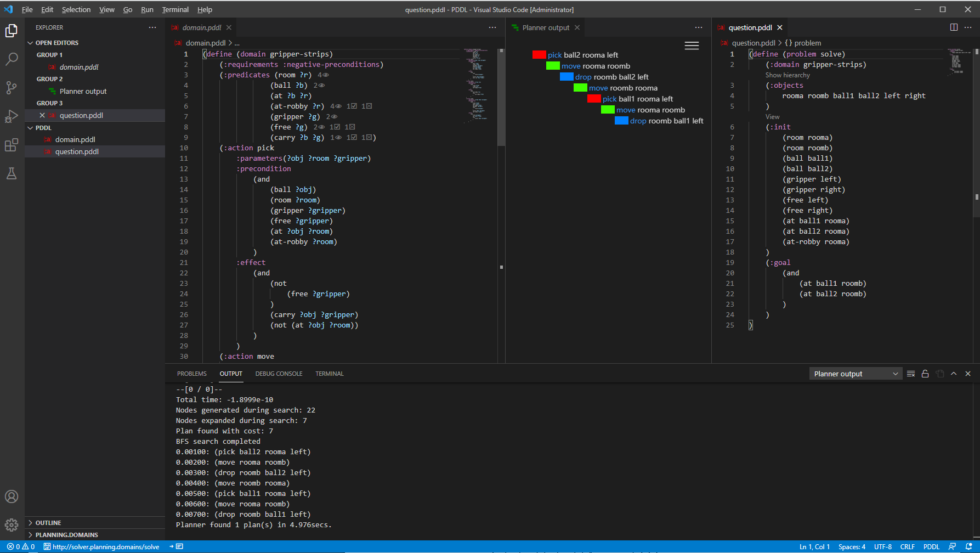
Task: Click green swatch for move rooma roomb first step
Action: [553, 66]
